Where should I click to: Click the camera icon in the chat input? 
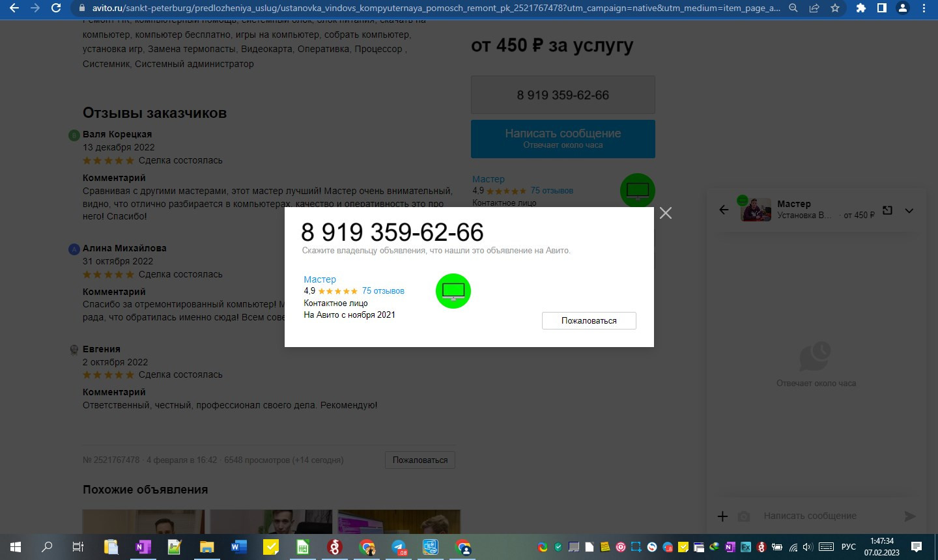tap(744, 516)
